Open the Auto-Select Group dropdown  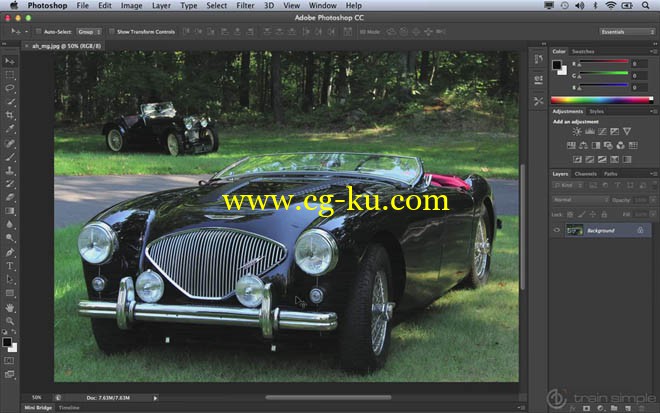point(89,32)
